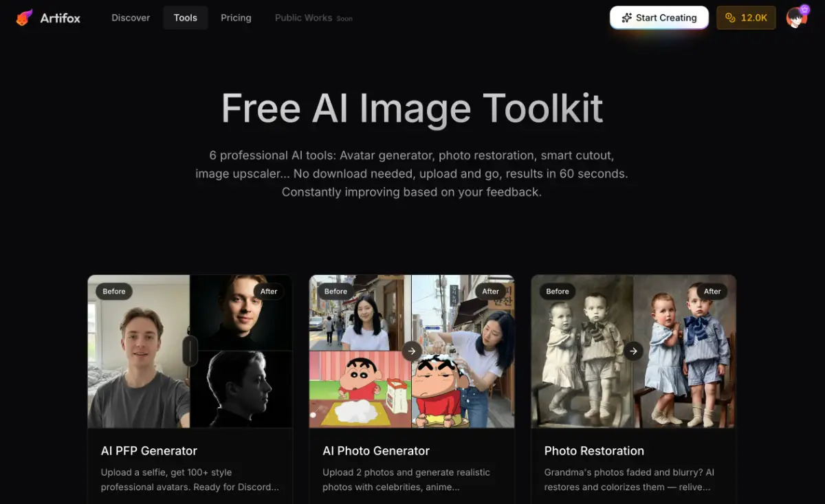825x504 pixels.
Task: Click the arrow icon on AI Photo Generator image
Action: tap(411, 351)
